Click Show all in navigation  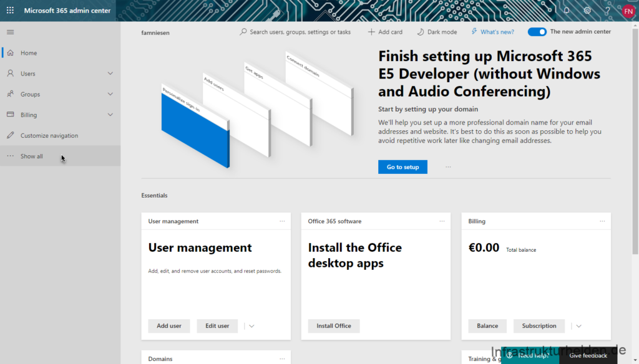[61, 156]
